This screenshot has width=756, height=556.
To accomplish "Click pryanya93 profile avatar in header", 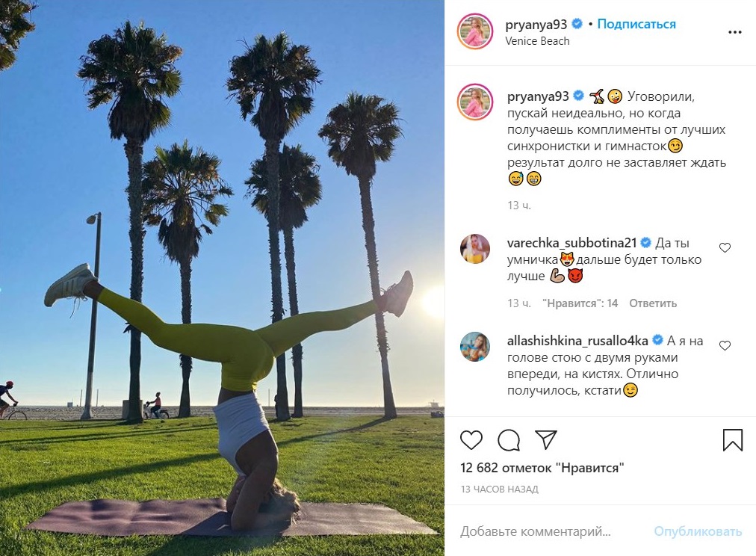I will coord(475,32).
